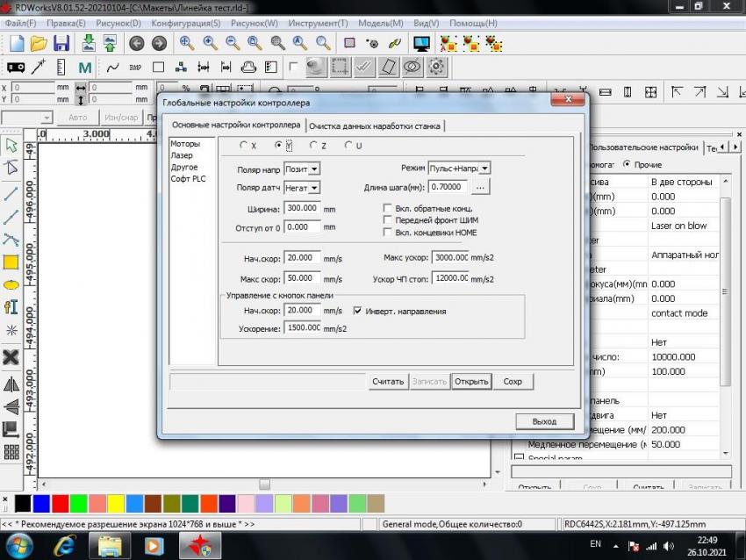Image resolution: width=746 pixels, height=560 pixels.
Task: Select the Z axis radio button
Action: tap(313, 146)
